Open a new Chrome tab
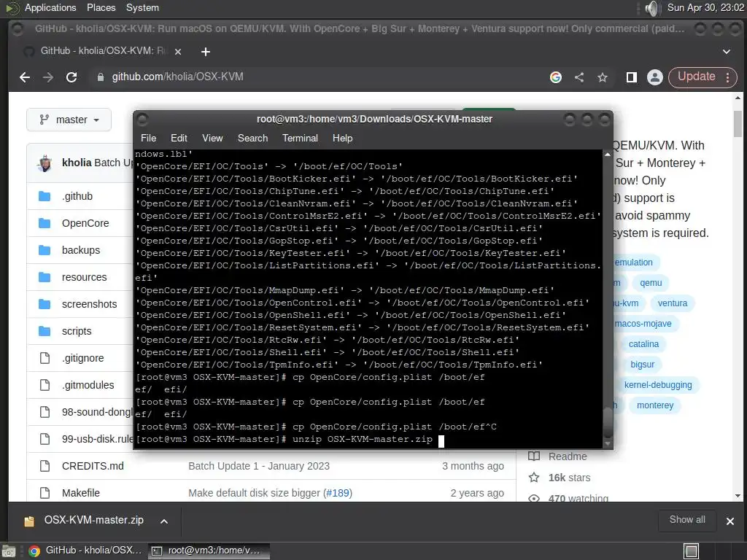747x560 pixels. pyautogui.click(x=206, y=52)
